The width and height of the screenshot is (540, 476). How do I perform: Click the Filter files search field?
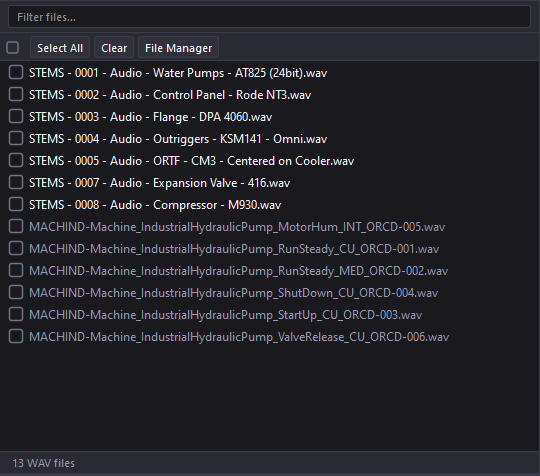pos(269,17)
